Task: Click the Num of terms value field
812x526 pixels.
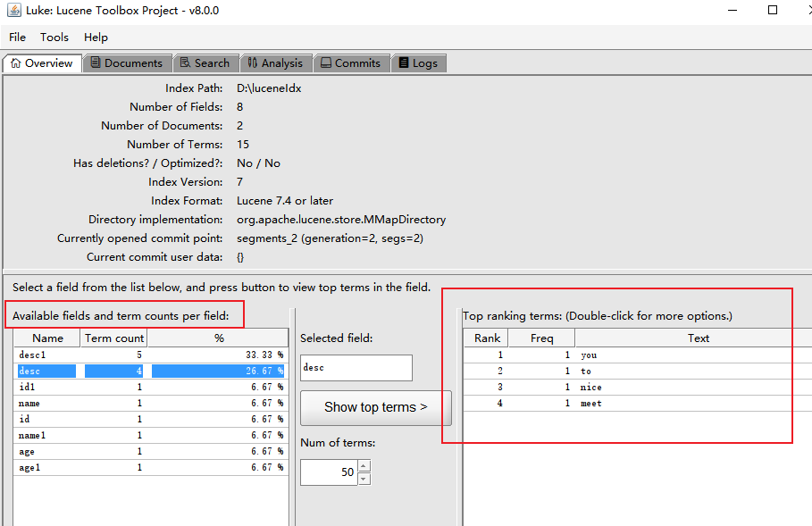Action: pyautogui.click(x=329, y=472)
